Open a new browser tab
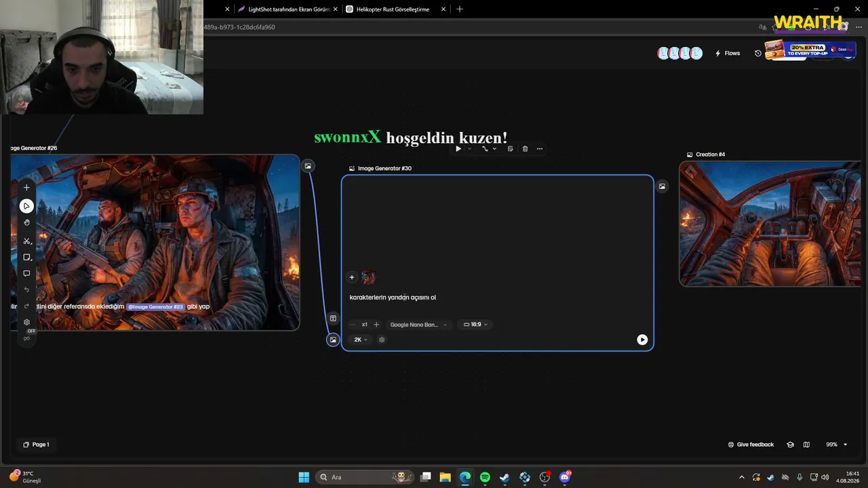Screen dimensions: 868x488 (x=460, y=9)
